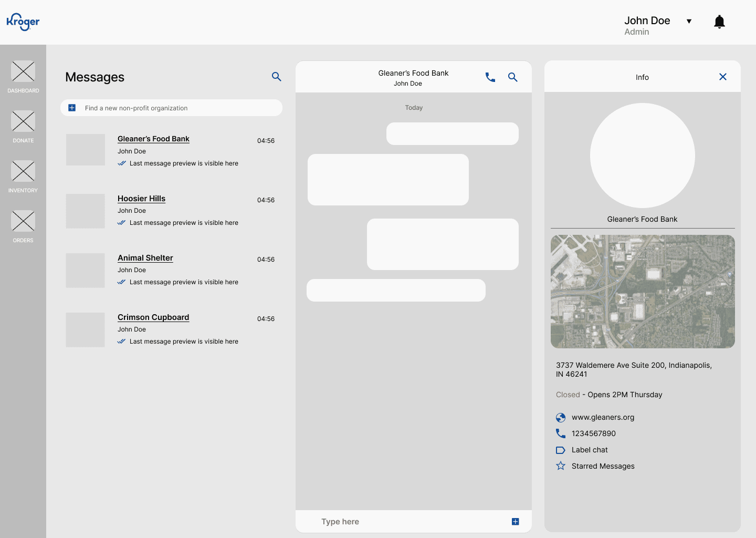Open the Hoosier Hills conversation link

[x=141, y=199]
